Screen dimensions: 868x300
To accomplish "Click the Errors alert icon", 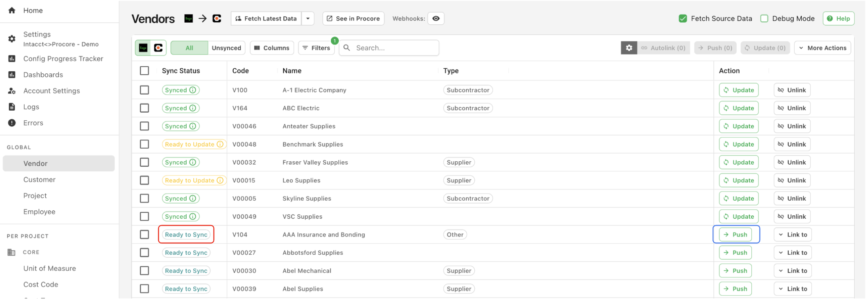I will click(12, 123).
